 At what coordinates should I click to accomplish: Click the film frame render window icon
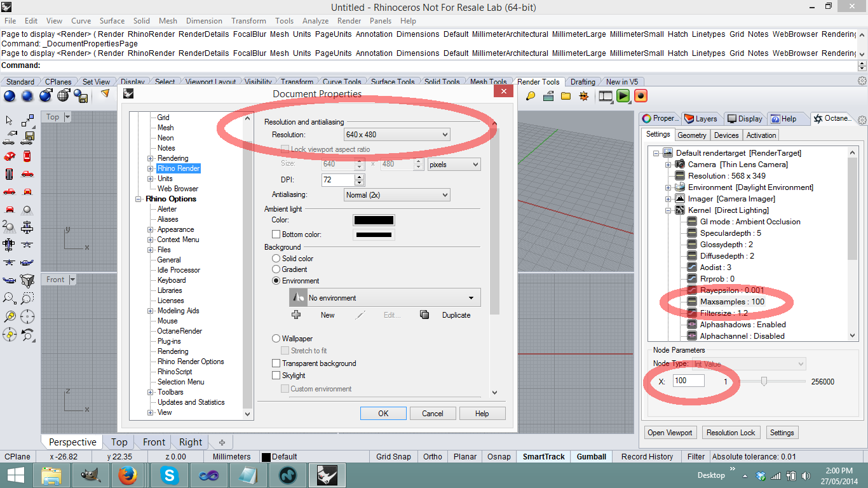pos(606,96)
